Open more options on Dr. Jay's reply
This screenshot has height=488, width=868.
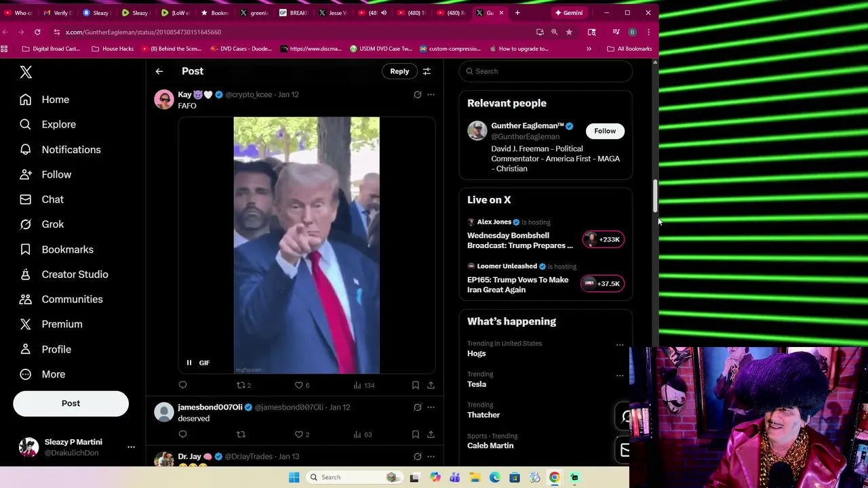pyautogui.click(x=431, y=457)
